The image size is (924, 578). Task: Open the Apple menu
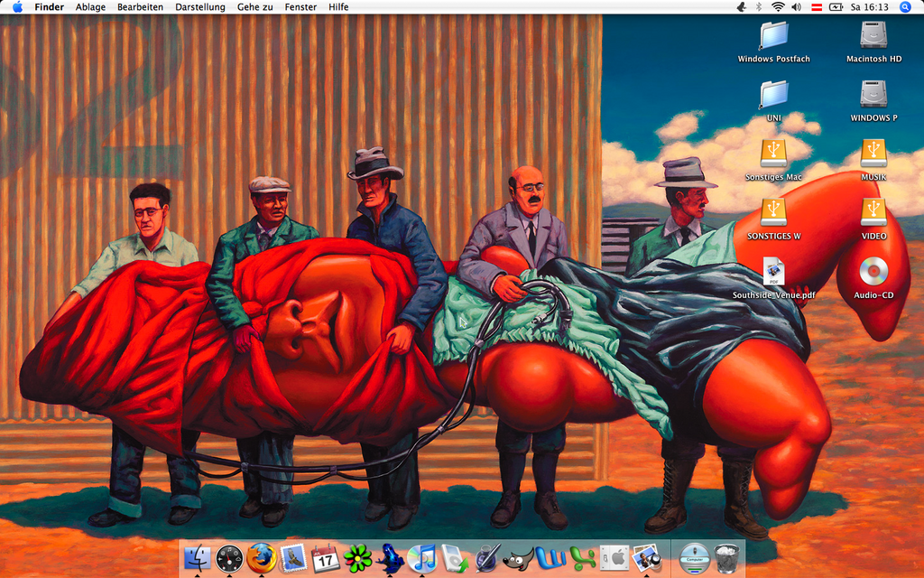[x=18, y=7]
